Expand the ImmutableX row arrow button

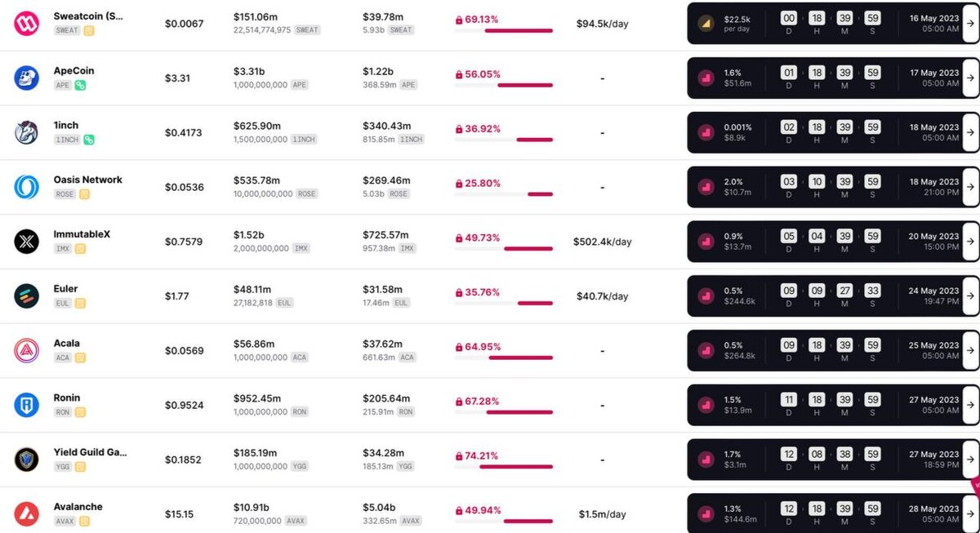pyautogui.click(x=969, y=242)
